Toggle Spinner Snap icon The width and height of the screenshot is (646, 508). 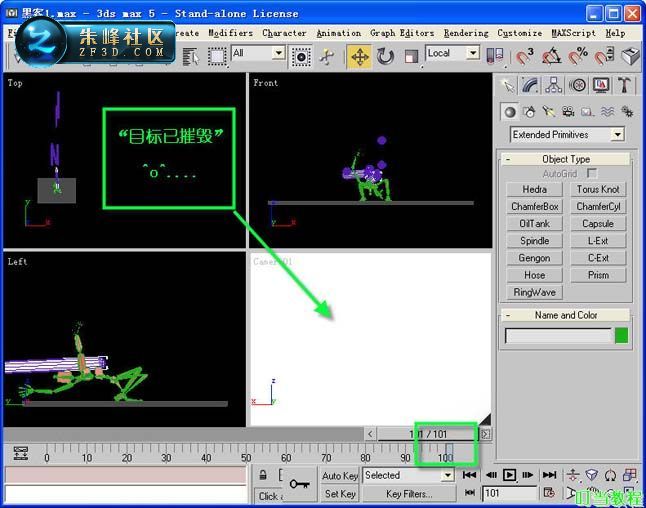(x=604, y=56)
